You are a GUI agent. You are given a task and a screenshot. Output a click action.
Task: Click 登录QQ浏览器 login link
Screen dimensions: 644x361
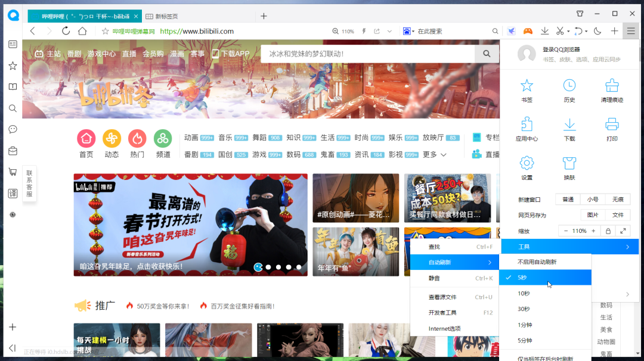(x=561, y=49)
